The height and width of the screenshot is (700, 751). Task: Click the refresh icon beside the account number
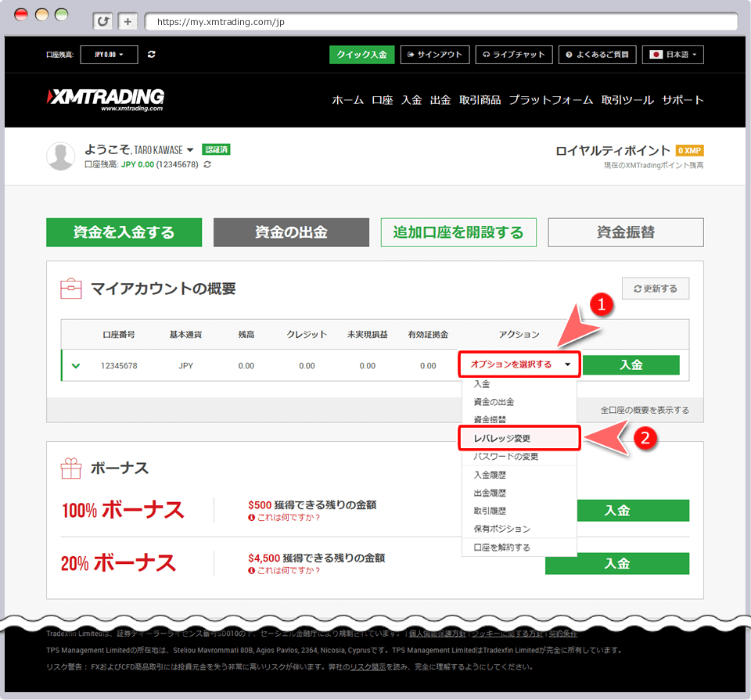207,165
